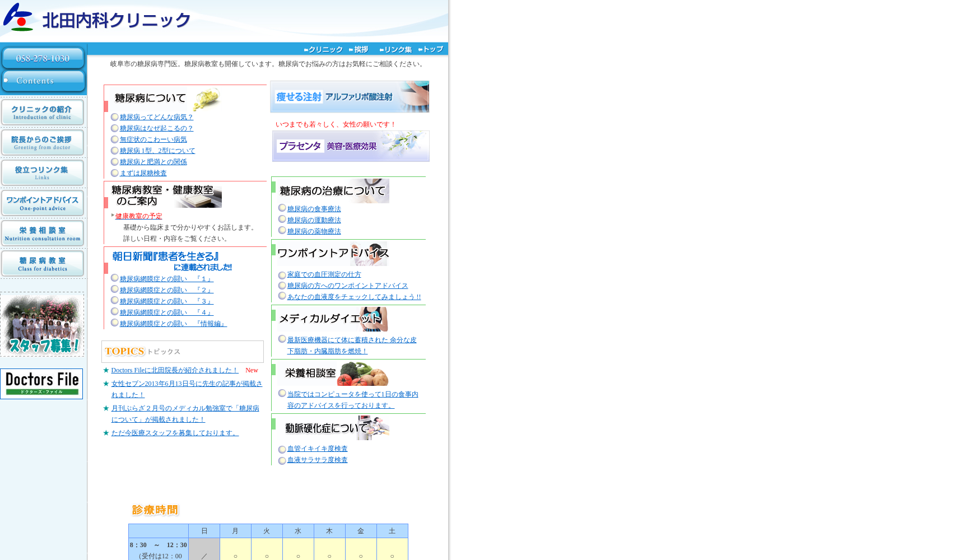Open the 栄養相談室 sidebar button

[43, 234]
